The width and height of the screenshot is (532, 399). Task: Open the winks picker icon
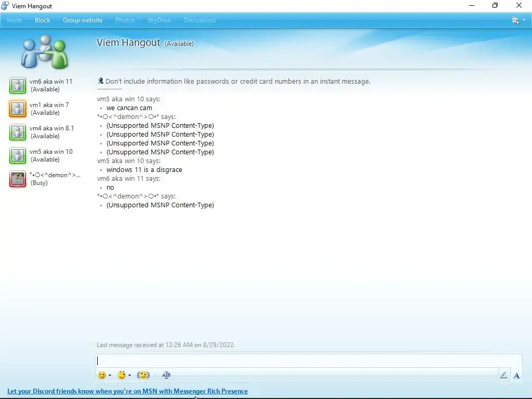(x=122, y=375)
